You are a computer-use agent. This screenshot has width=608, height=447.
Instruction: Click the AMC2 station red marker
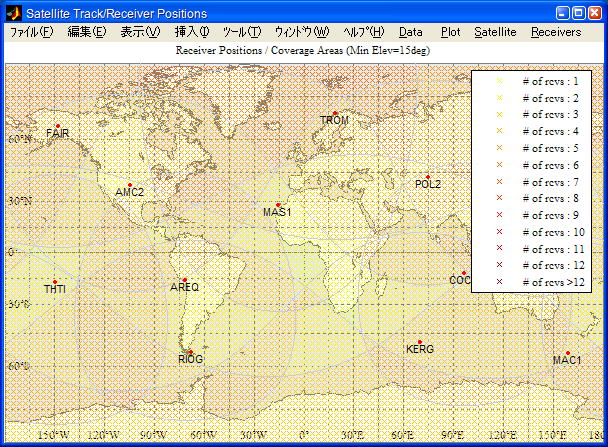129,185
